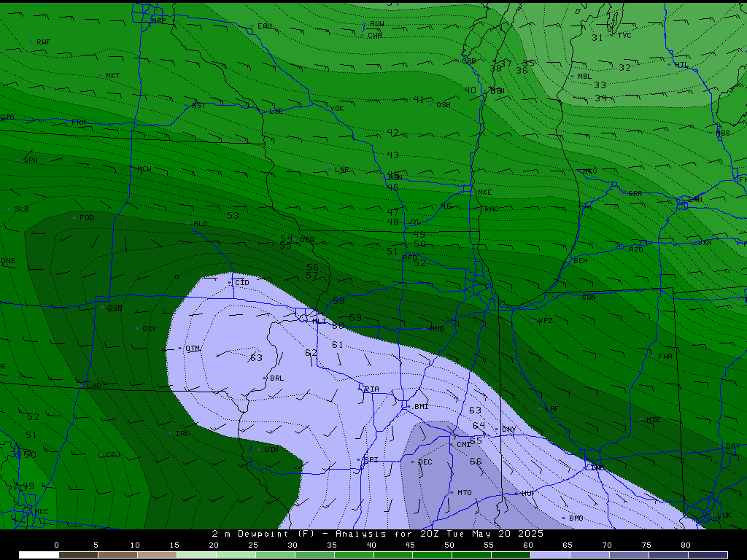The width and height of the screenshot is (747, 560).
Task: Select the DNV station label
Action: [x=508, y=429]
